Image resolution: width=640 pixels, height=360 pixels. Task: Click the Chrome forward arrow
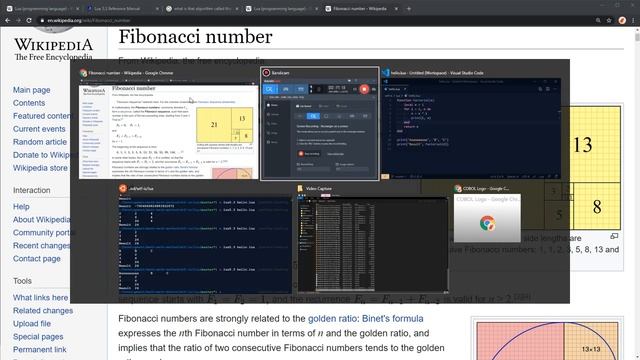click(18, 20)
